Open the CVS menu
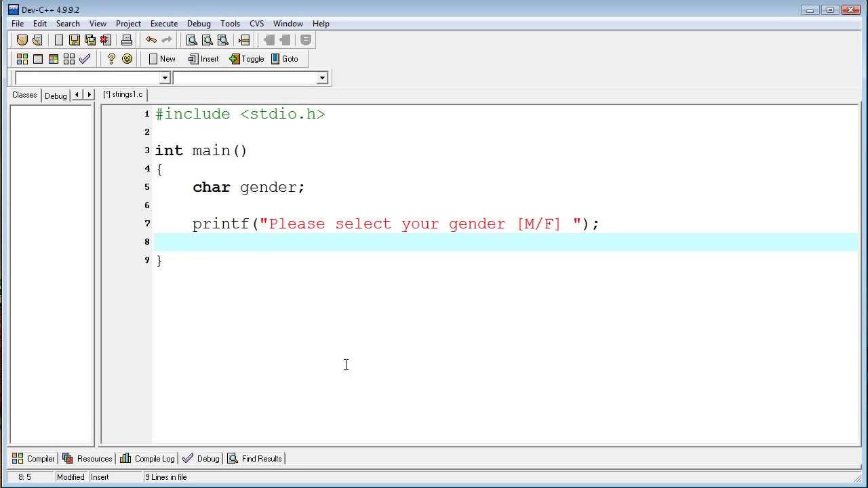The width and height of the screenshot is (868, 488). tap(256, 24)
